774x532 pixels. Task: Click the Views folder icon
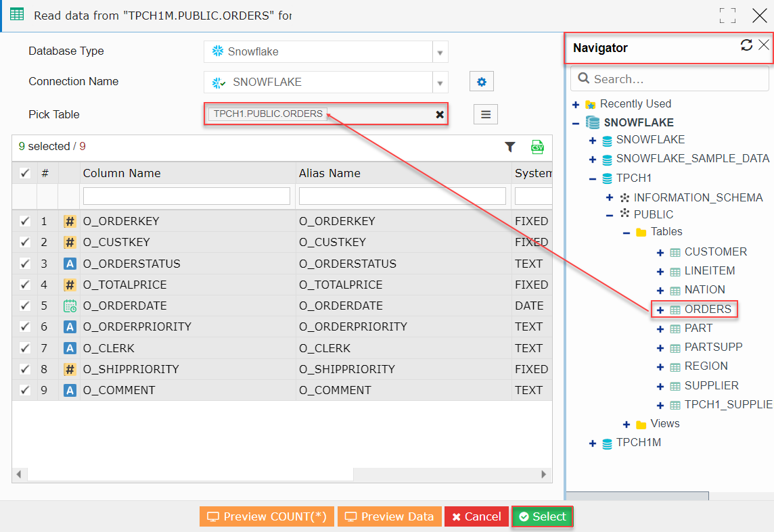(x=641, y=425)
